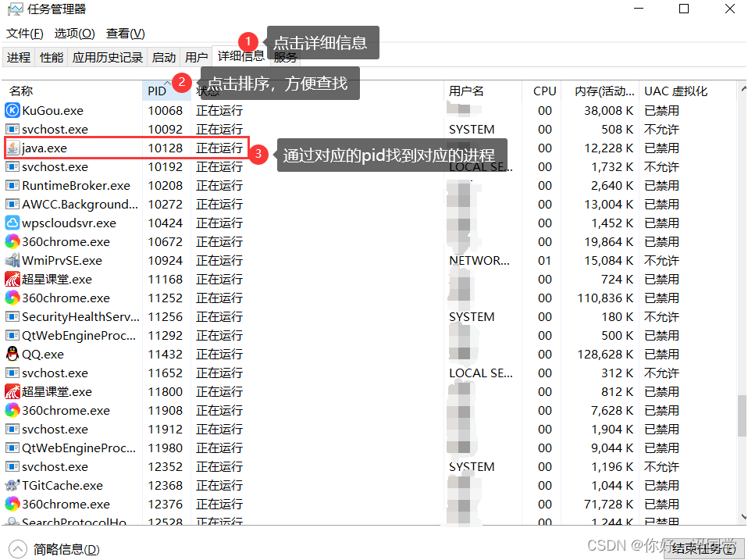Click icon of svchost.exe PID 10192
748x560 pixels.
(x=12, y=167)
